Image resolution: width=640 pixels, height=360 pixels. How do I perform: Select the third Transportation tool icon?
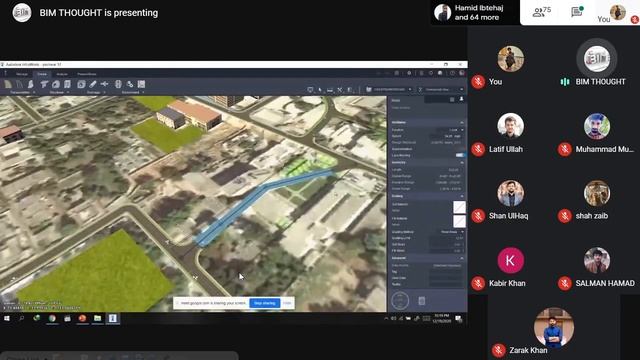[x=30, y=84]
